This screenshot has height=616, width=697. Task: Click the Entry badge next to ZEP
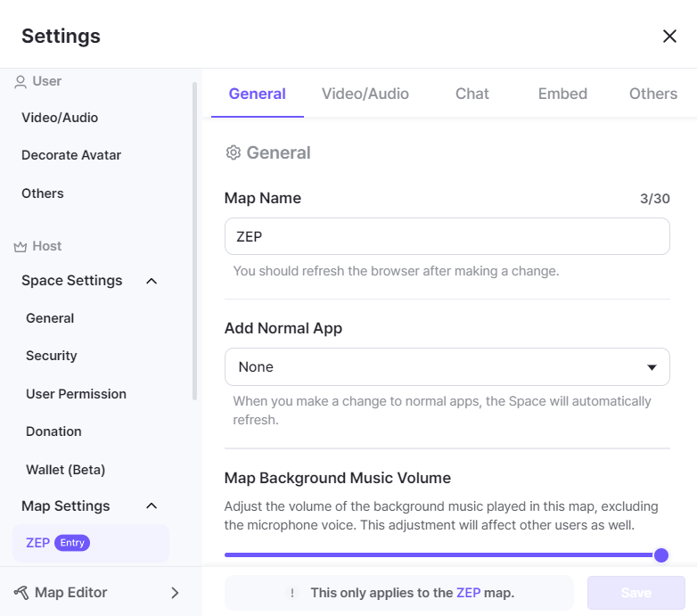[72, 543]
